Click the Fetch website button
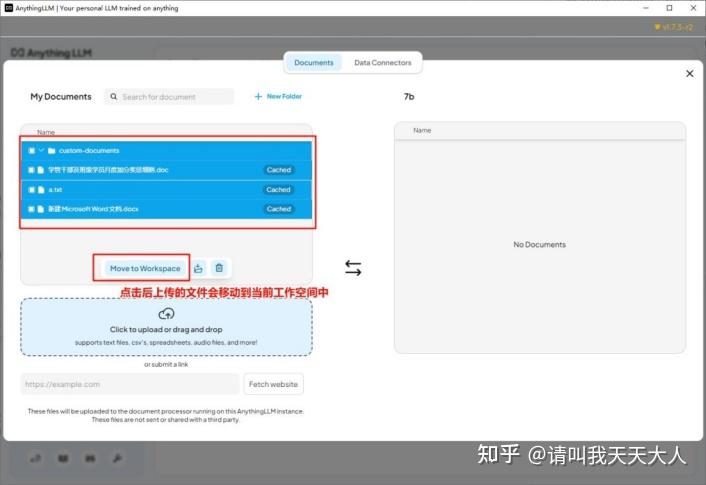The width and height of the screenshot is (706, 485). [273, 384]
